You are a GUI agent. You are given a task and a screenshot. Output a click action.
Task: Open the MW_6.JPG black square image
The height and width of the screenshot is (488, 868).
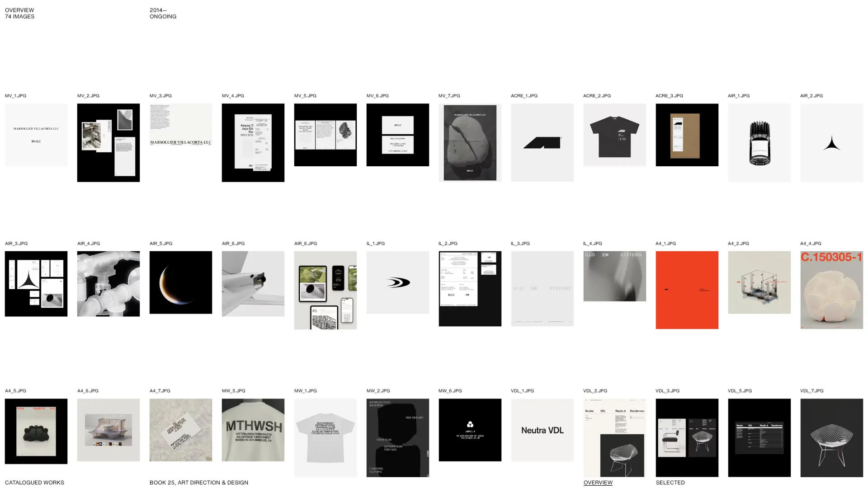tap(470, 430)
